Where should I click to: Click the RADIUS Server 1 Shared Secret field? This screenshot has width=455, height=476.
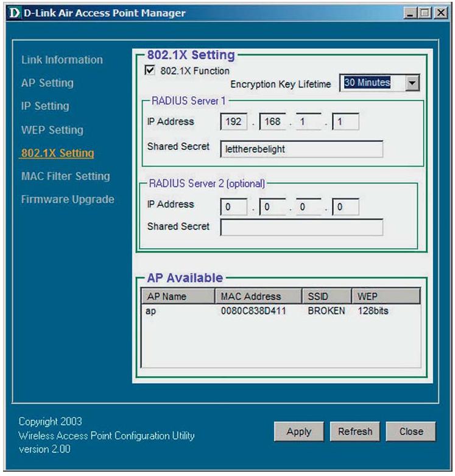(302, 149)
